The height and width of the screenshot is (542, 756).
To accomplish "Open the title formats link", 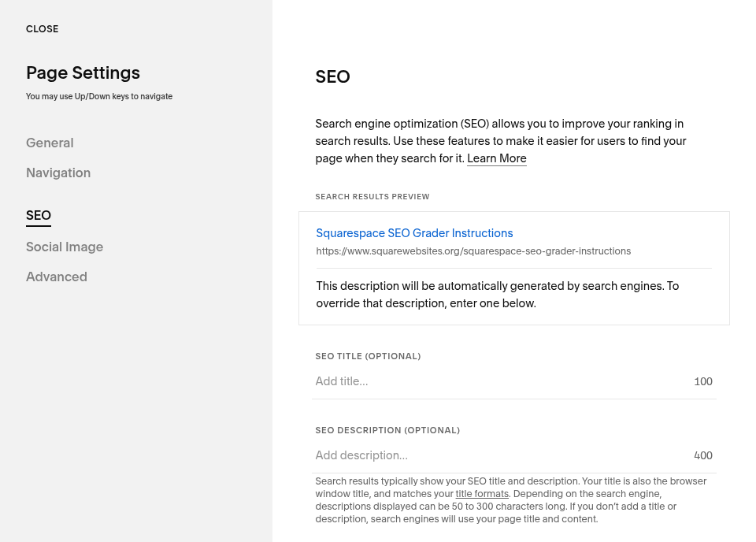I will click(x=482, y=494).
